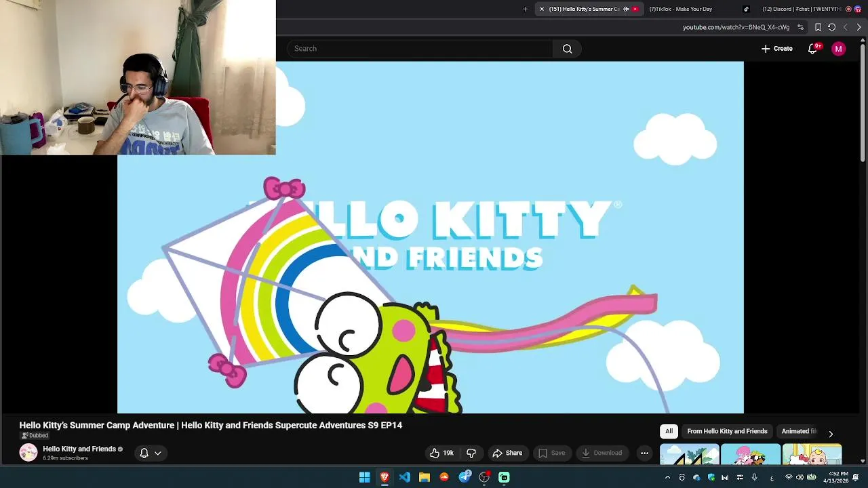Open site settings icon in address bar

click(800, 27)
